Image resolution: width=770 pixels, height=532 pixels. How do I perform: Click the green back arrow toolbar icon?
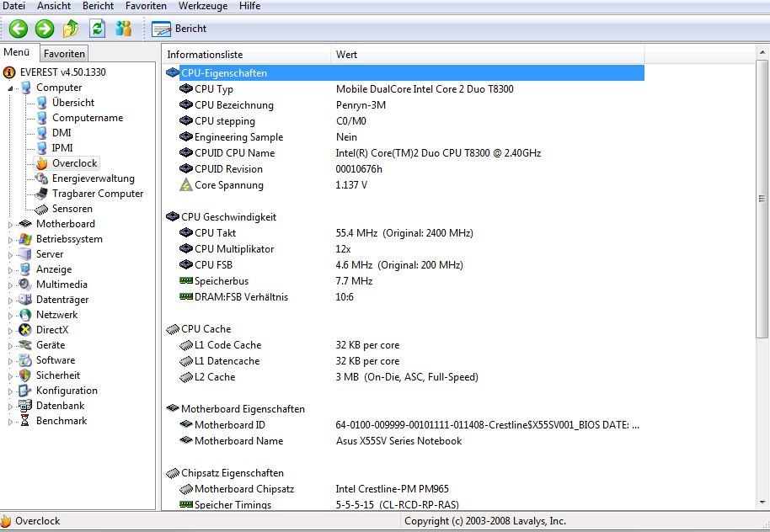tap(19, 29)
